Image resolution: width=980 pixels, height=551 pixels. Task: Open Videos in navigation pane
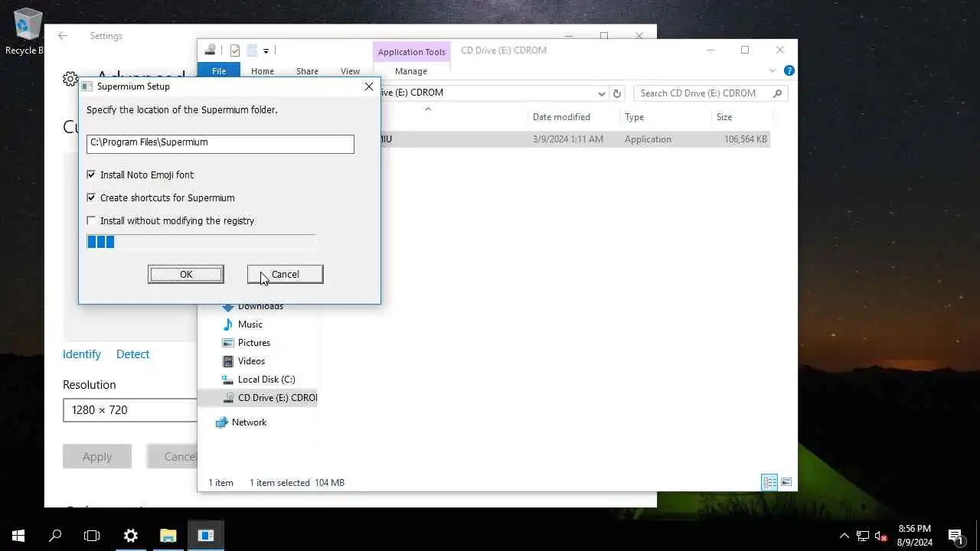pyautogui.click(x=251, y=361)
